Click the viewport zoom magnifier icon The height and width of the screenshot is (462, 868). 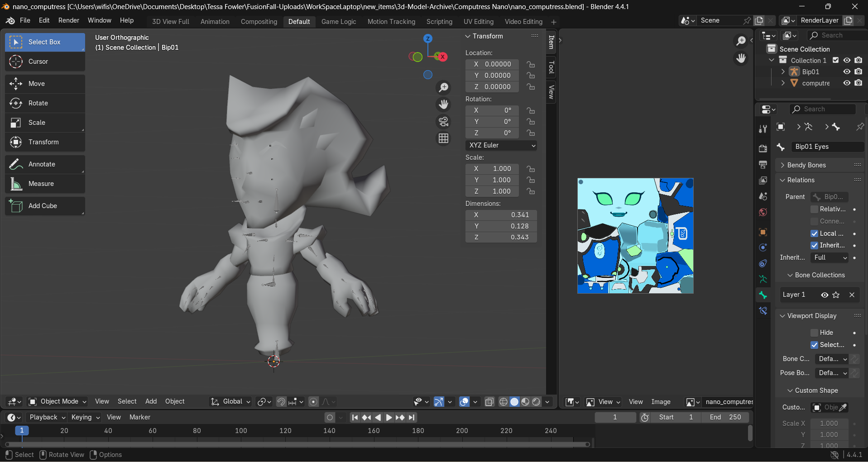coord(444,87)
